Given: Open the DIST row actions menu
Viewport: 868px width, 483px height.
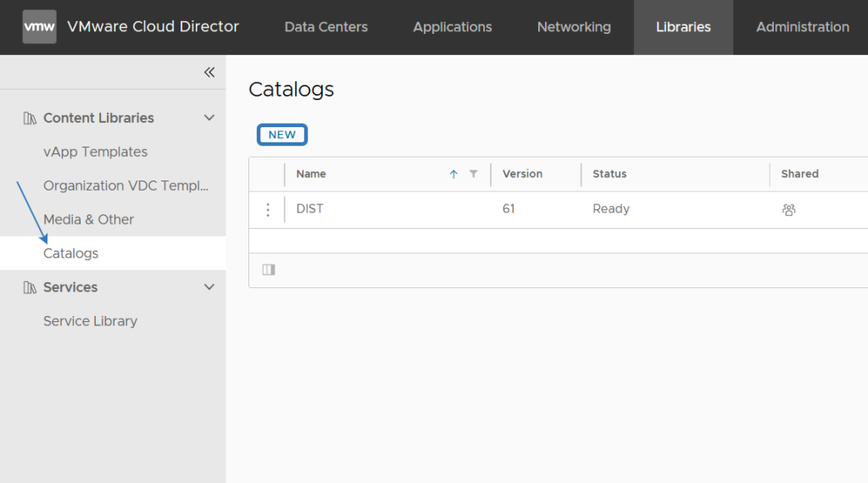Looking at the screenshot, I should pyautogui.click(x=268, y=209).
